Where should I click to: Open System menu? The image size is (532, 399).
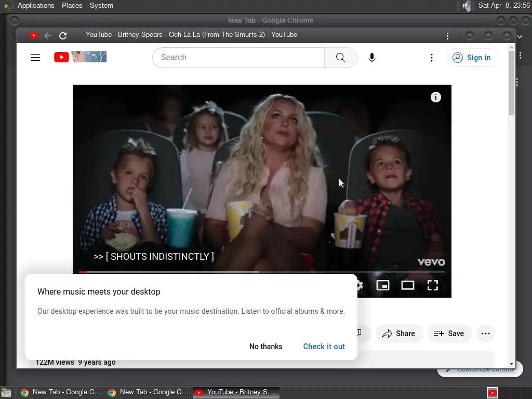tap(101, 5)
